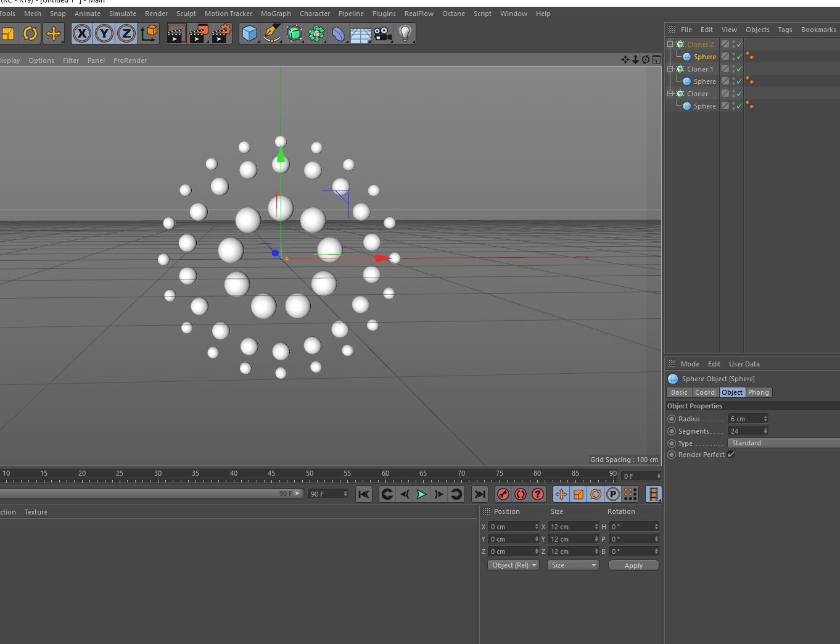840x644 pixels.
Task: Collapse the Cloner tree node
Action: 670,94
